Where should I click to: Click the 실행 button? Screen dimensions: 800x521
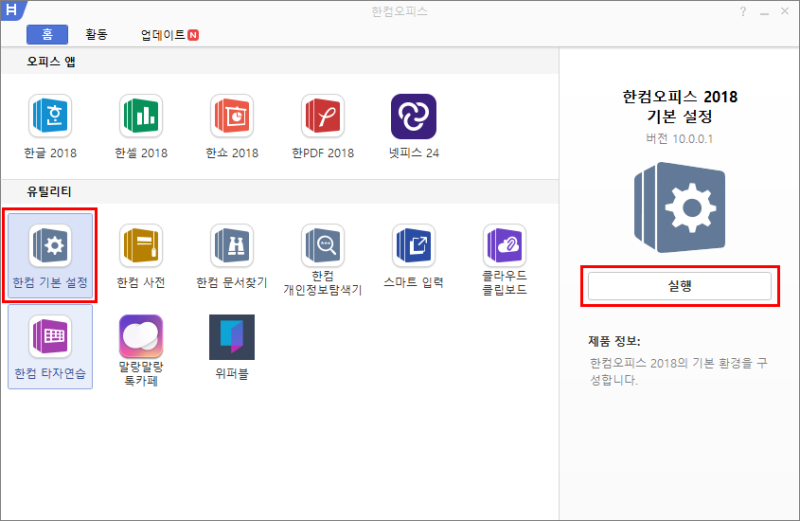point(680,286)
